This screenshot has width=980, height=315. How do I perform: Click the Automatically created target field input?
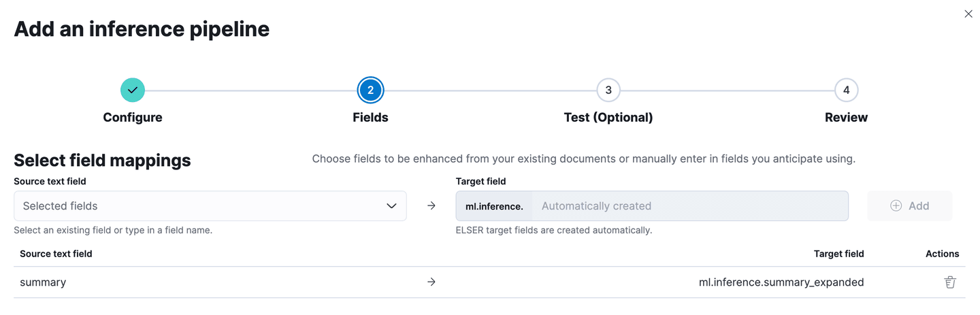pyautogui.click(x=689, y=206)
